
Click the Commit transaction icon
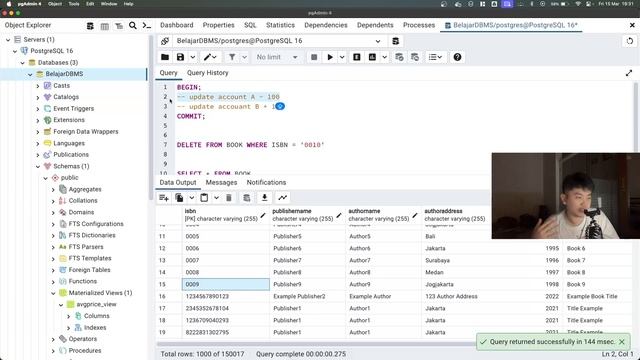click(x=399, y=57)
